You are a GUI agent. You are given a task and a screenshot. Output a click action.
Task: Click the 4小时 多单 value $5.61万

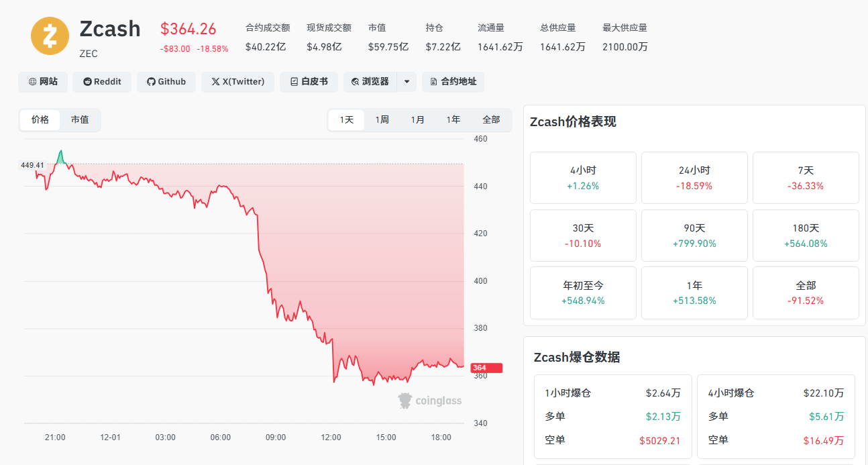[826, 417]
